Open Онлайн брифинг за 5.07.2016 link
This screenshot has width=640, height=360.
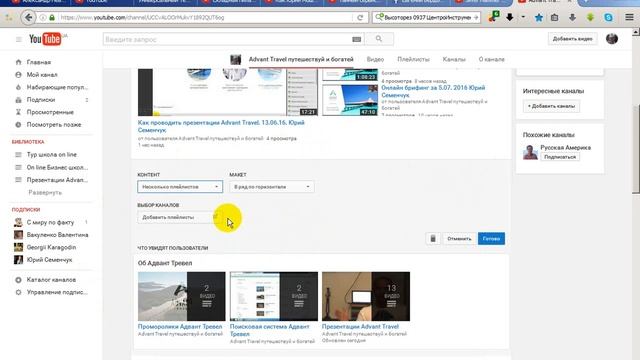433,91
